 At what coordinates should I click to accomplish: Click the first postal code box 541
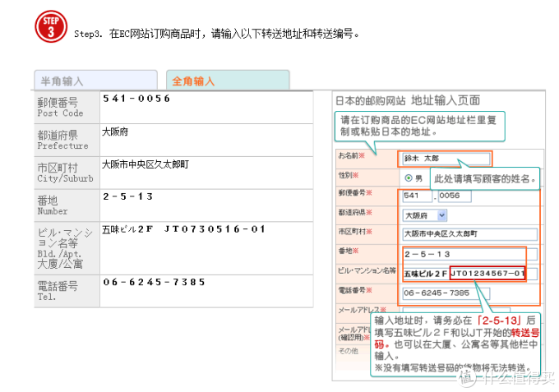coord(415,196)
